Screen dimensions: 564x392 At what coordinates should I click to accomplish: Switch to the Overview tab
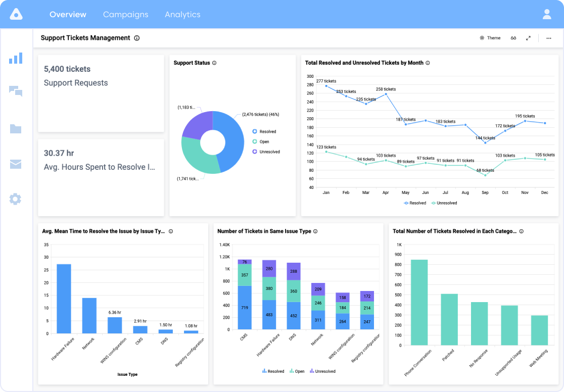[68, 14]
